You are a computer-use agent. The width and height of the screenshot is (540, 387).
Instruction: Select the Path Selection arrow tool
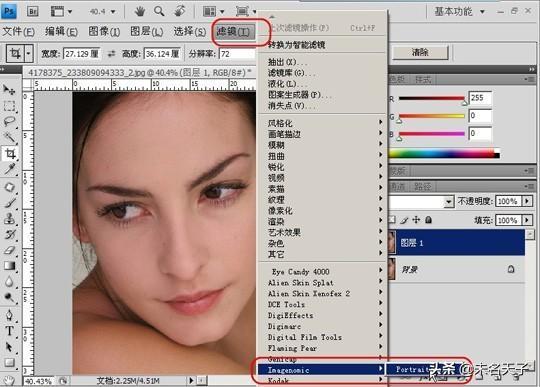pos(9,347)
